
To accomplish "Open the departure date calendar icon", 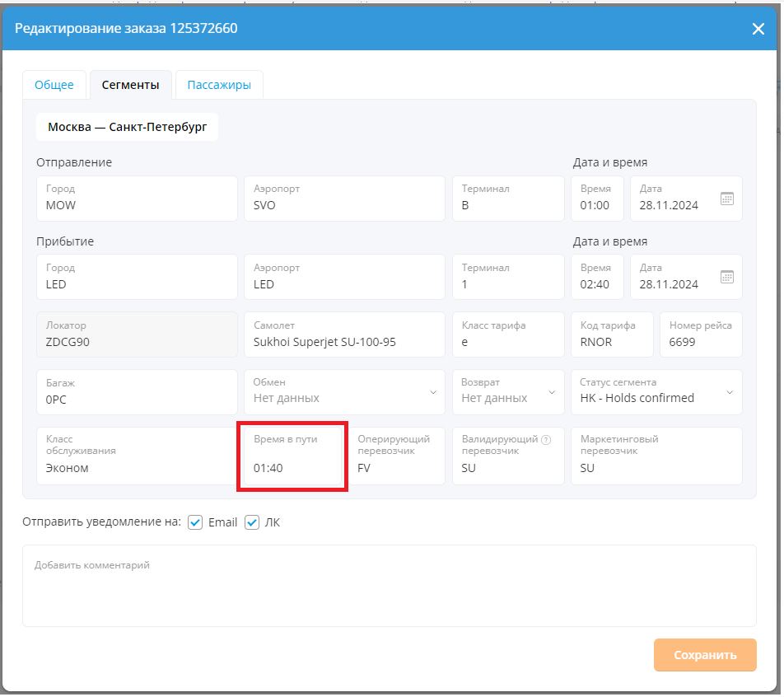I will [x=727, y=199].
